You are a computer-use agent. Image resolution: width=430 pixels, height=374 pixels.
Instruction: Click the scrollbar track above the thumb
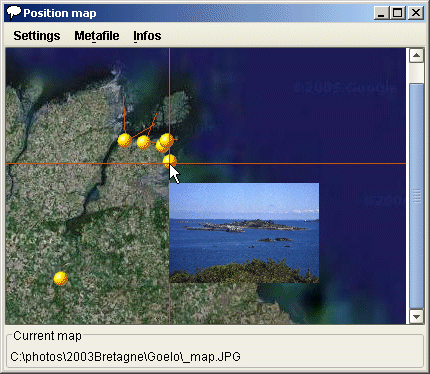click(x=416, y=73)
